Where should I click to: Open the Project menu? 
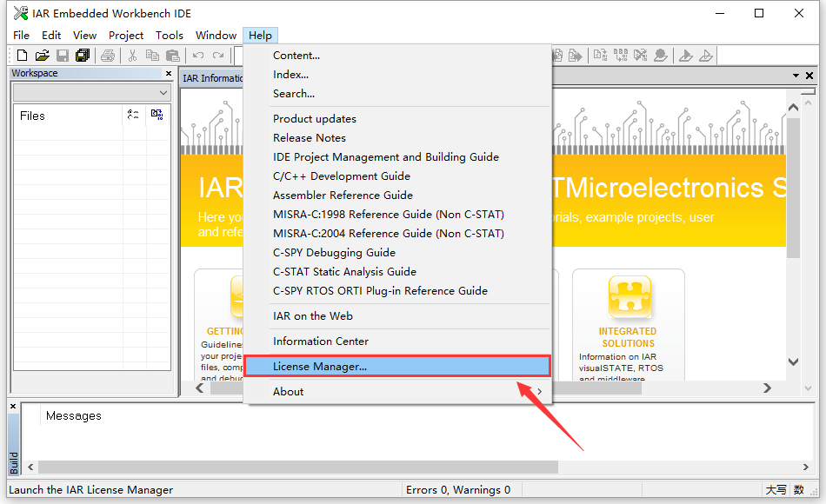pos(126,36)
